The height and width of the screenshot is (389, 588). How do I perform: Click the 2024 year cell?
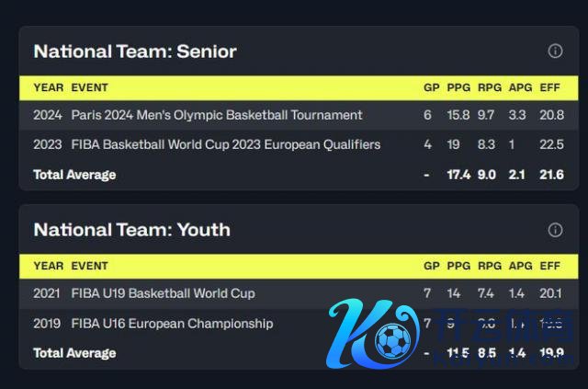(x=48, y=115)
